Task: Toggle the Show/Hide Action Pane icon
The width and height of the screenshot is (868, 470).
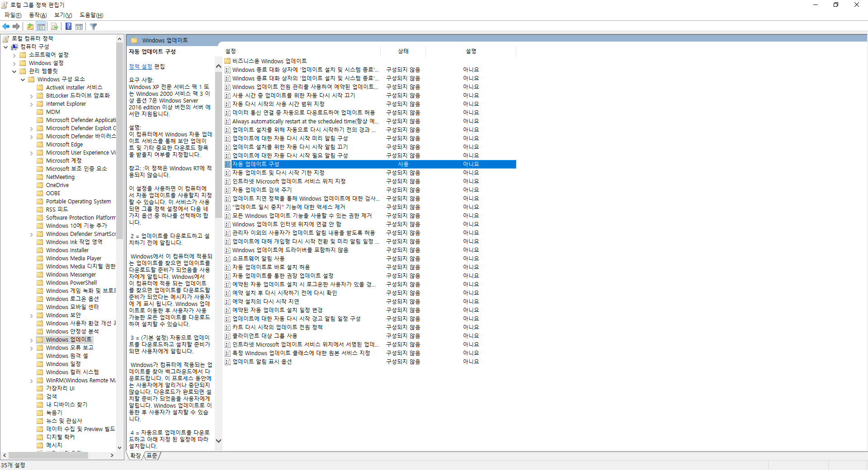Action: (x=79, y=27)
